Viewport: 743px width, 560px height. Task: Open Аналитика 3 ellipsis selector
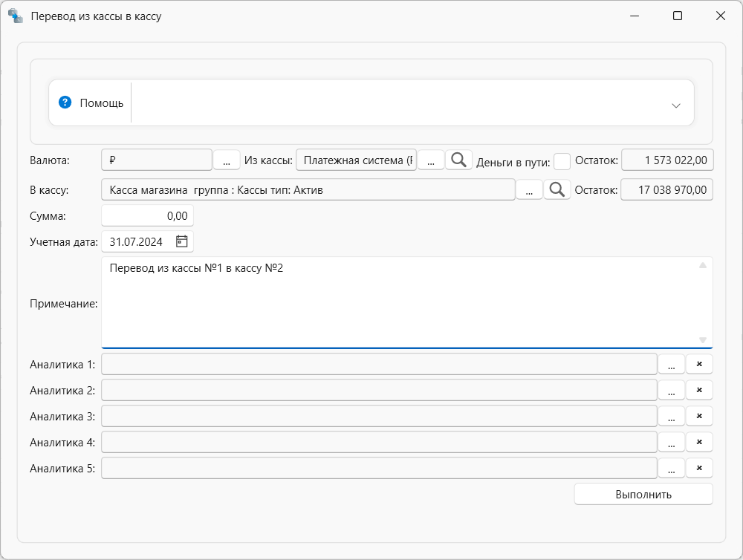[671, 417]
